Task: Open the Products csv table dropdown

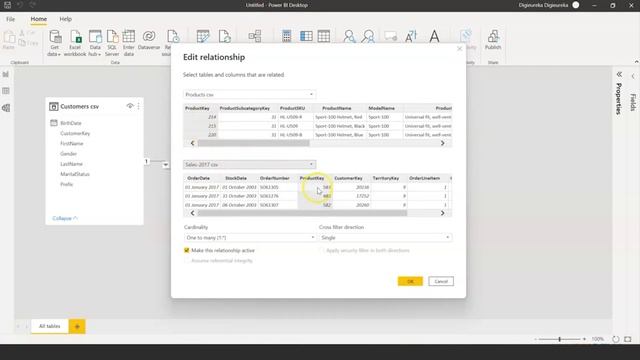Action: click(249, 94)
